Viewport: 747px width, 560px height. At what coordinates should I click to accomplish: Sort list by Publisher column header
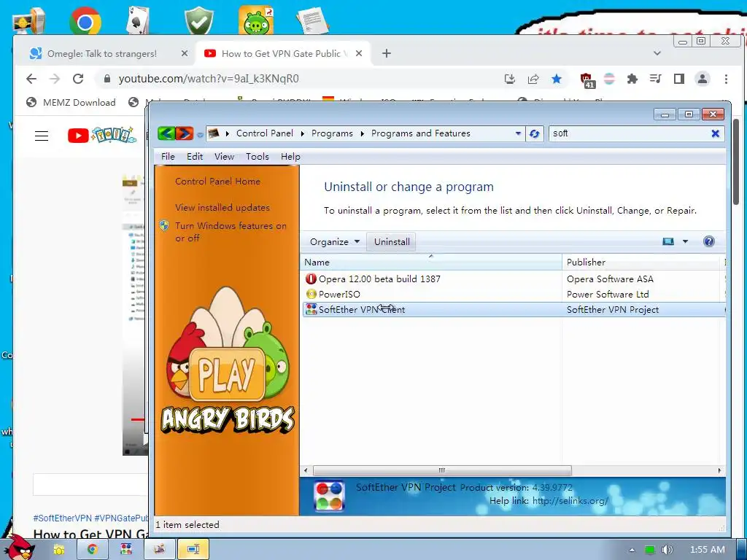click(642, 262)
